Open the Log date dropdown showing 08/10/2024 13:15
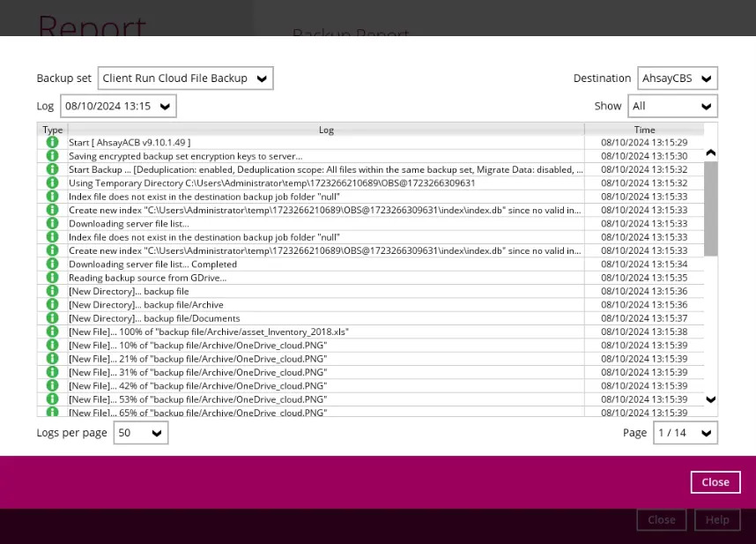The image size is (756, 544). [117, 105]
